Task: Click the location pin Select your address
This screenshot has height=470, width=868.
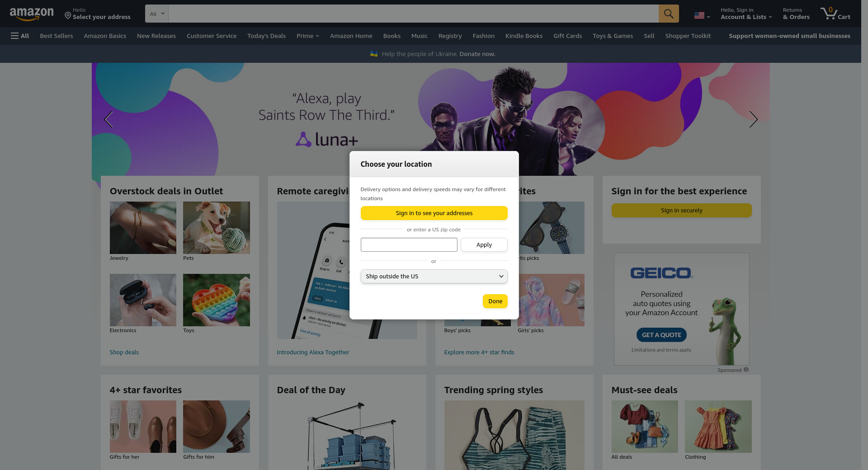Action: coord(97,14)
